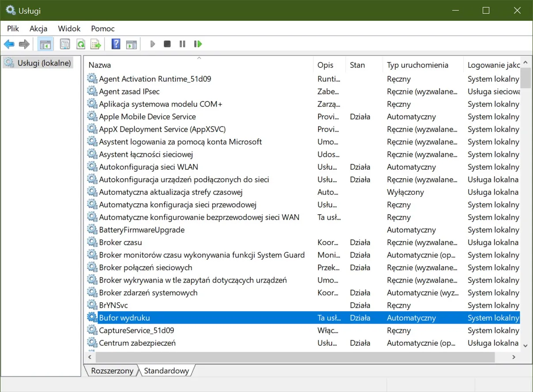Click the Properties dialog icon on the toolbar
Image resolution: width=533 pixels, height=392 pixels.
point(65,44)
